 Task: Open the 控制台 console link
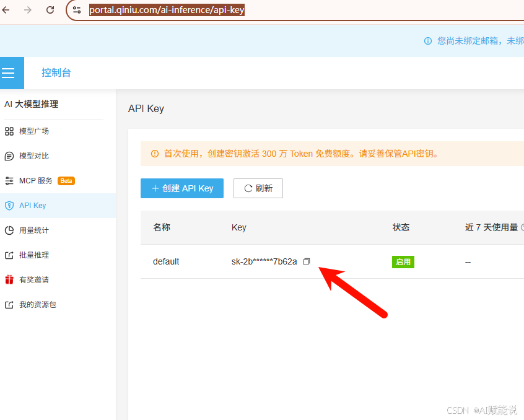[56, 72]
